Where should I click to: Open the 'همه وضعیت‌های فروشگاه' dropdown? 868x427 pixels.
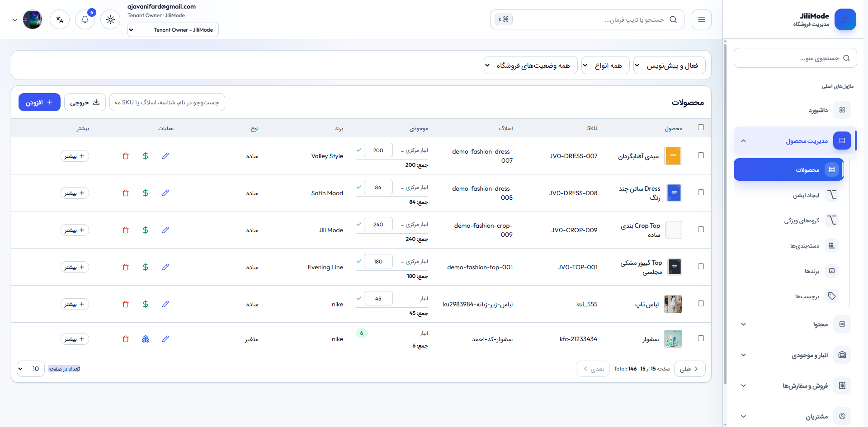click(531, 66)
